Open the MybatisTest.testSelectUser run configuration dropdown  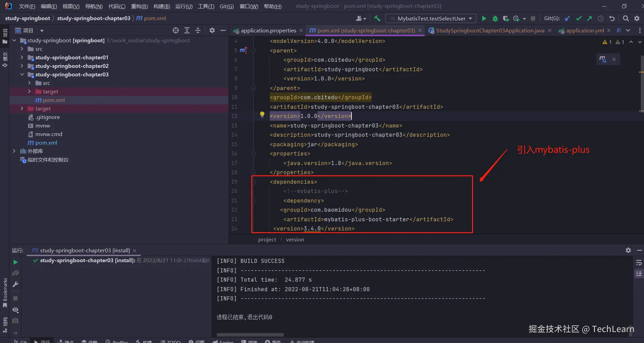431,18
